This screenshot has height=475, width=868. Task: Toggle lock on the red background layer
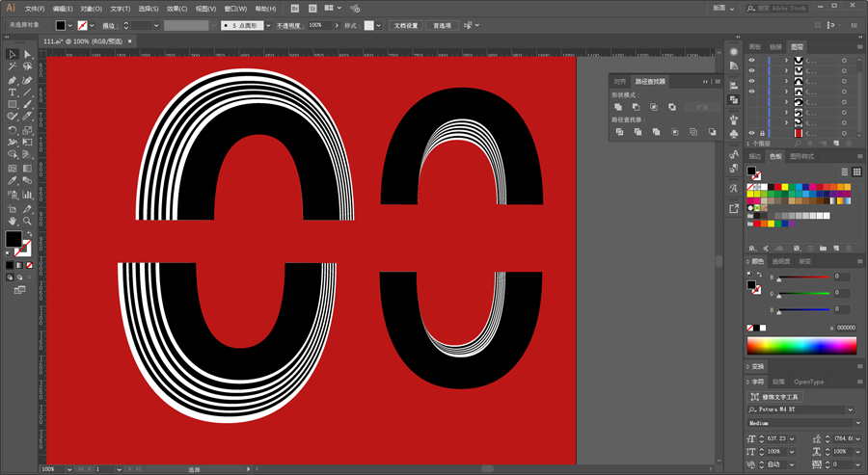[762, 133]
